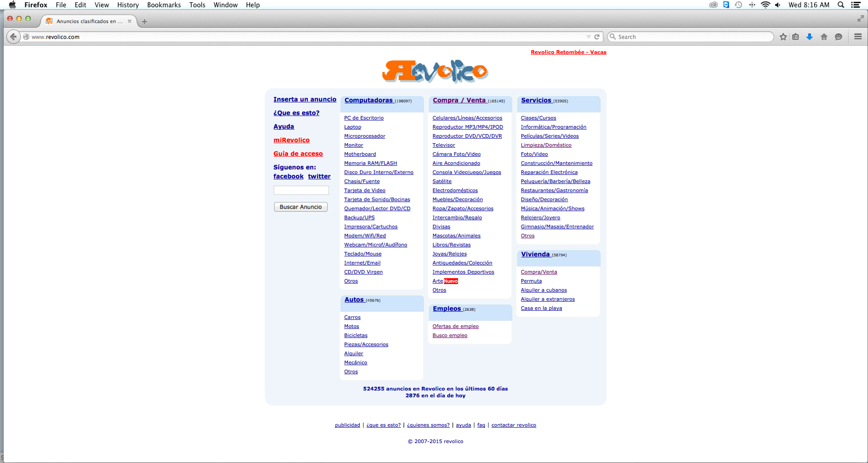The width and height of the screenshot is (868, 463).
Task: Open a new tab with plus button
Action: coord(145,21)
